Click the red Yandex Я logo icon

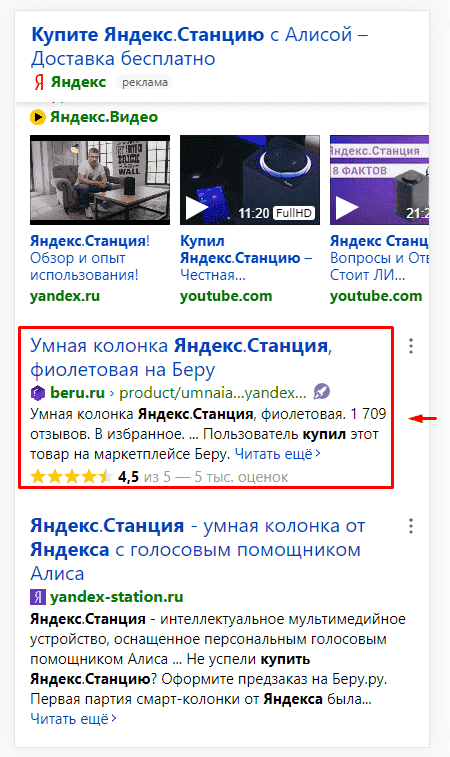(39, 83)
